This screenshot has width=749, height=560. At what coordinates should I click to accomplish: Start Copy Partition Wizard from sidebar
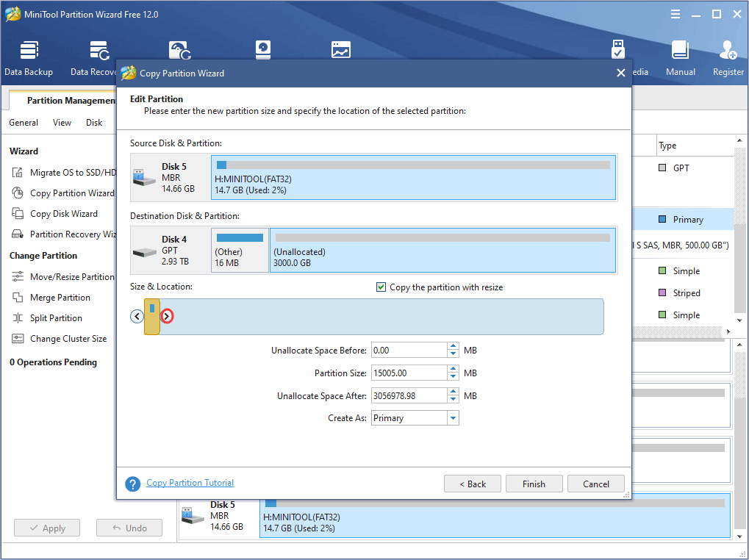63,193
